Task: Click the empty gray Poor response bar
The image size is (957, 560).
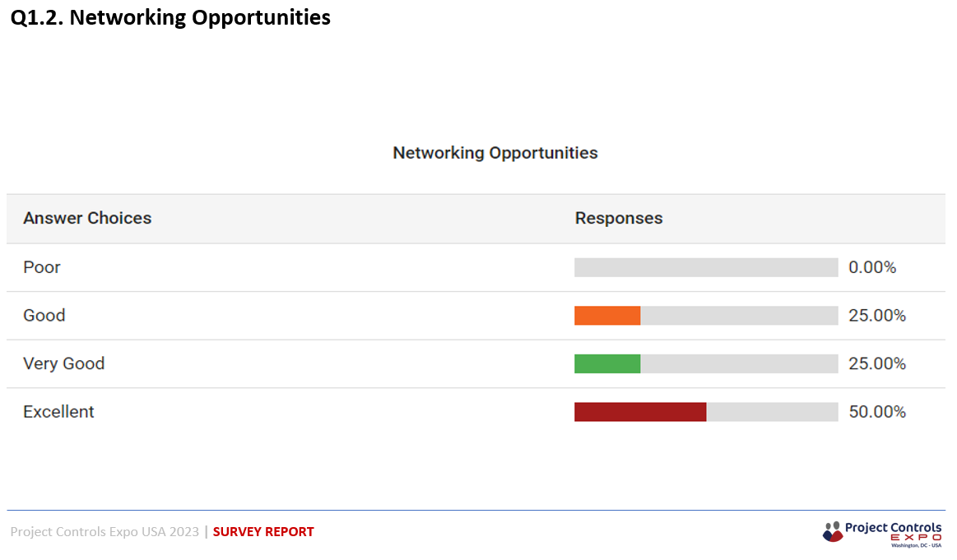Action: coord(706,267)
